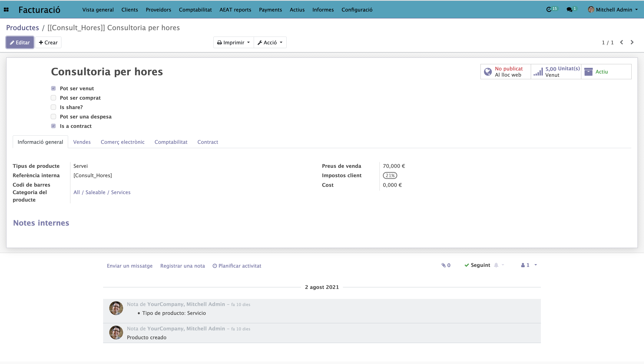Click the 0,000 € cost value

(x=392, y=185)
